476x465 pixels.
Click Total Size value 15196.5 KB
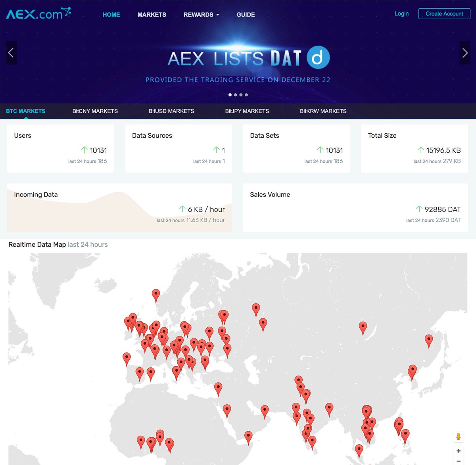(x=443, y=150)
